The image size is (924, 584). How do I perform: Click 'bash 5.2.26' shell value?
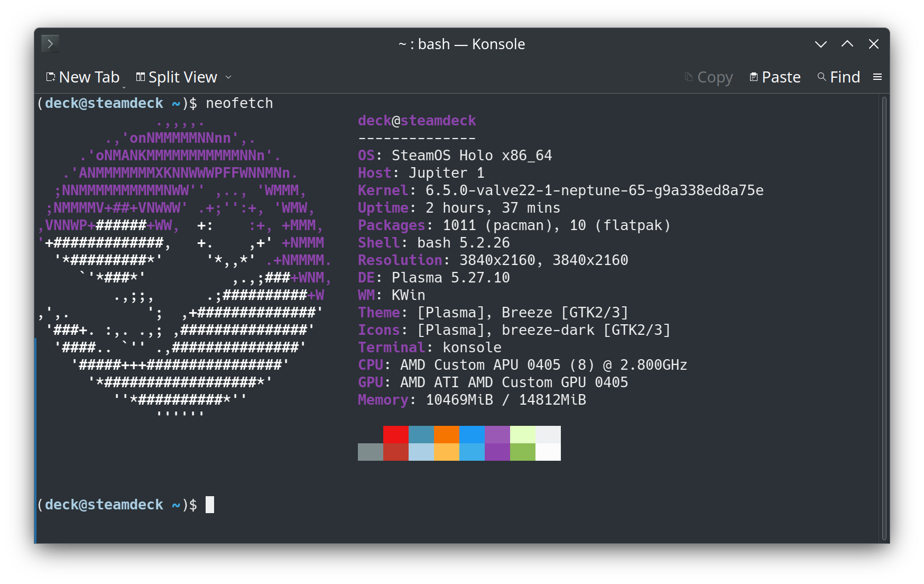coord(464,243)
